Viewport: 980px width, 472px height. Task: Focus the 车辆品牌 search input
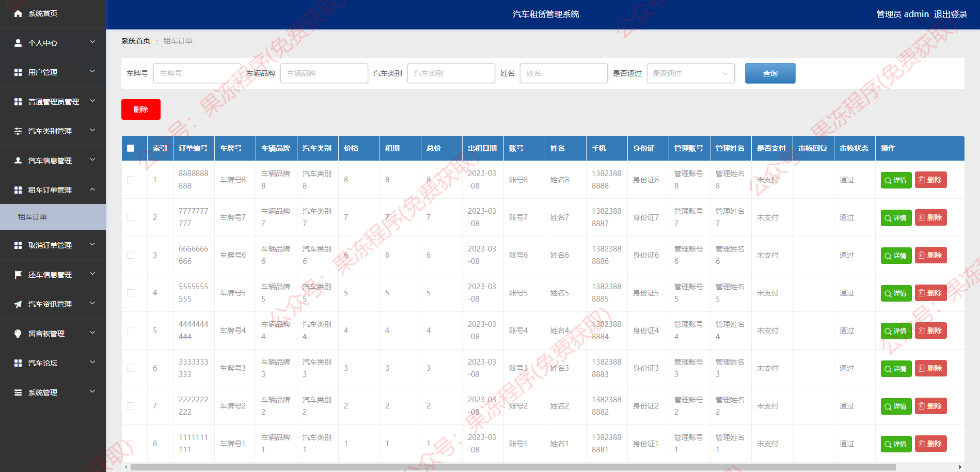324,73
